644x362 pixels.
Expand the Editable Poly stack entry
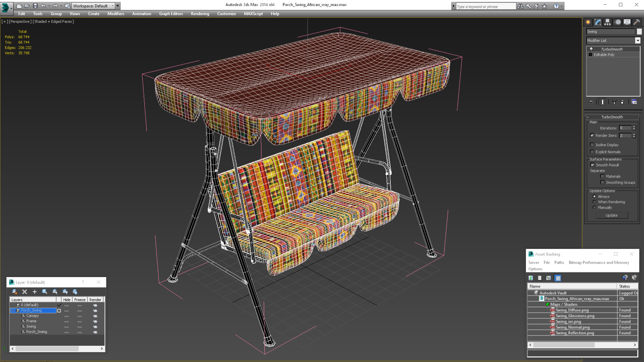point(591,55)
